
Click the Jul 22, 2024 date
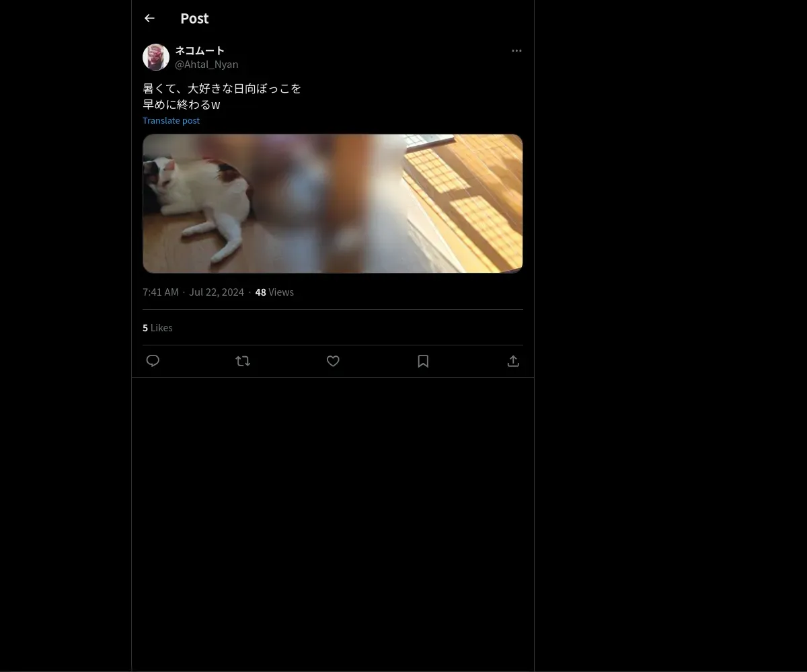(x=217, y=292)
